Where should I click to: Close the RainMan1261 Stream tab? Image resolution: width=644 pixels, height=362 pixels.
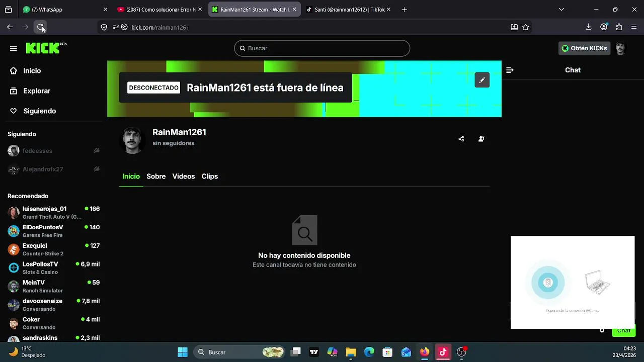(x=294, y=10)
